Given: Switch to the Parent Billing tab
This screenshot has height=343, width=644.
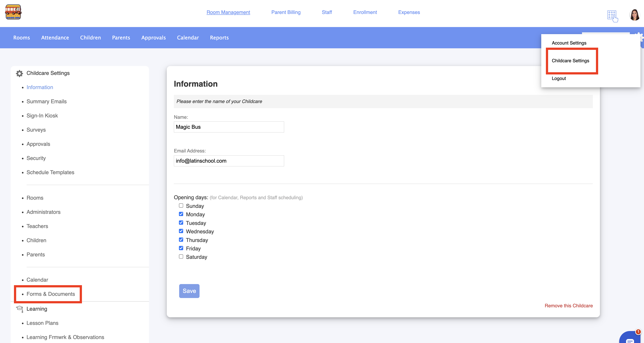Looking at the screenshot, I should tap(286, 12).
